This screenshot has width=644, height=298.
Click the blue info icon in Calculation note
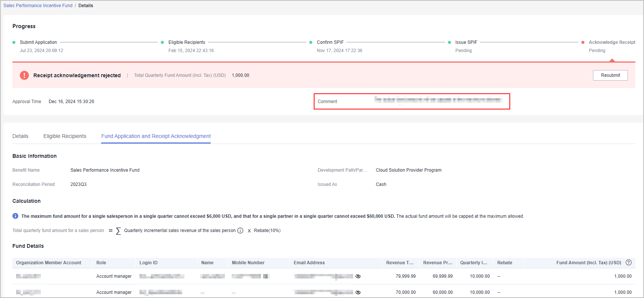pyautogui.click(x=15, y=216)
